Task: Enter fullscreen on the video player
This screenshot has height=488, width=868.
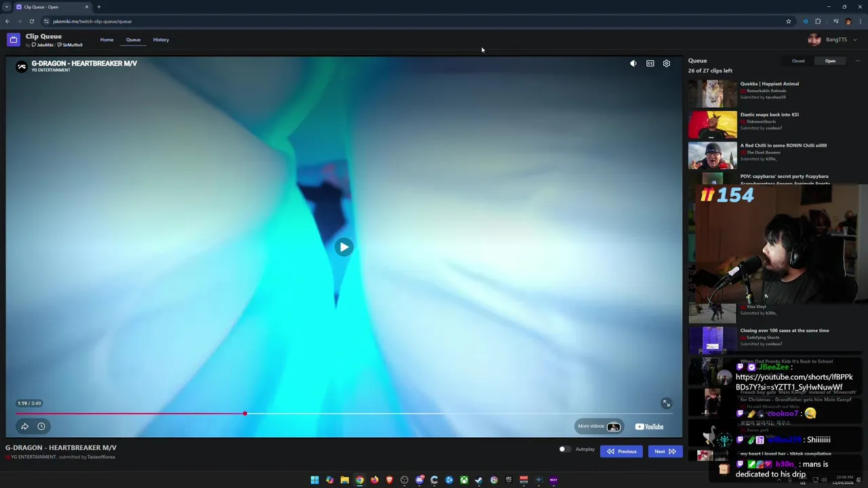Action: (667, 403)
